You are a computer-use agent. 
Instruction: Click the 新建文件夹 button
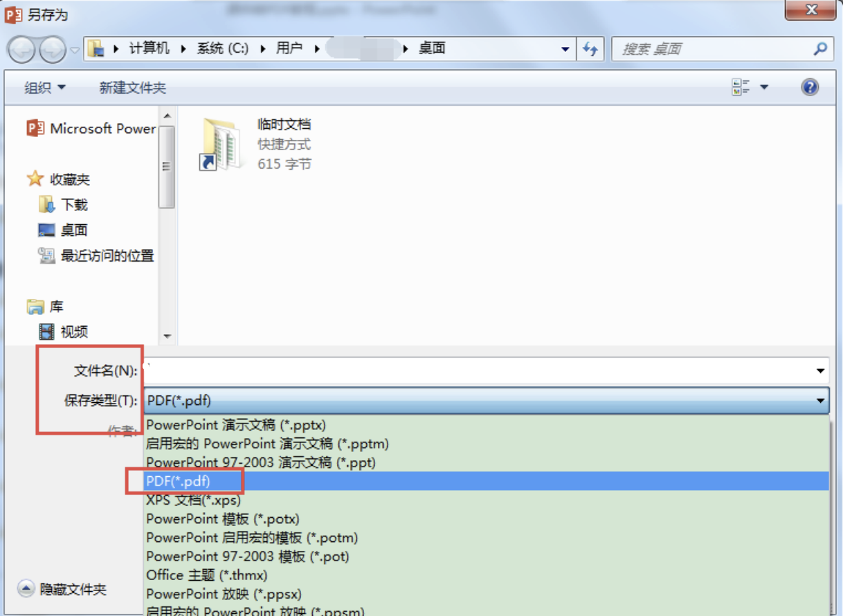click(132, 88)
